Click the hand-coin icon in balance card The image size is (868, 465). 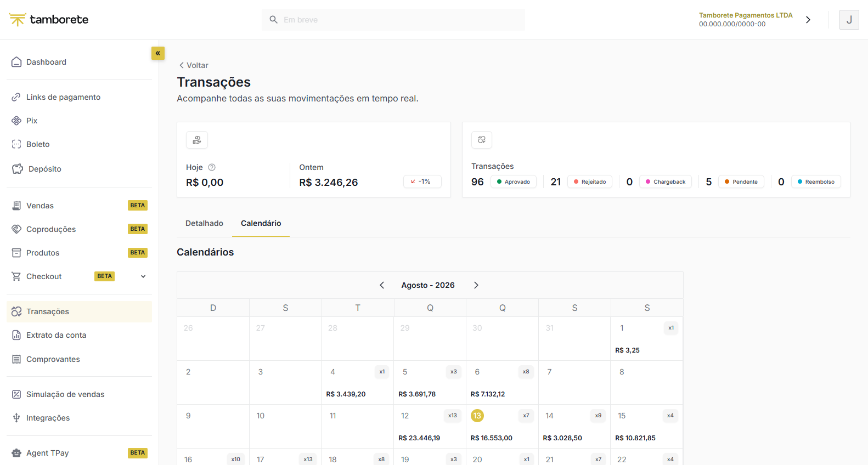pyautogui.click(x=197, y=140)
